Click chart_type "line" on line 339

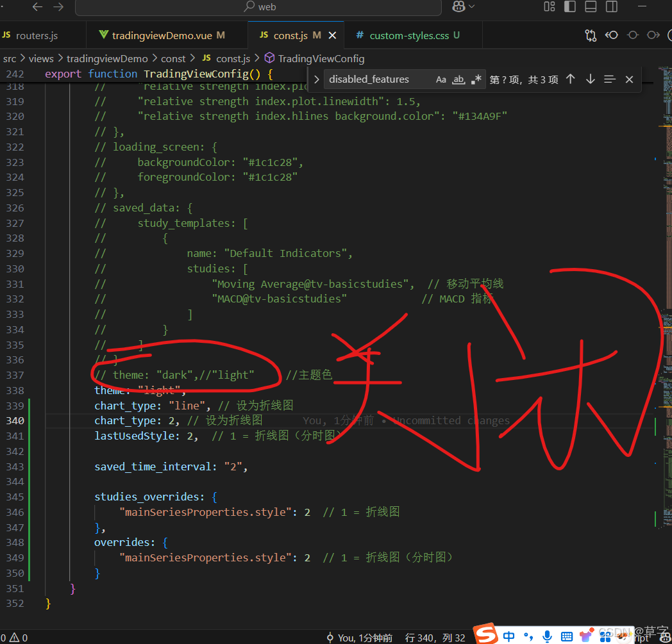tap(152, 406)
